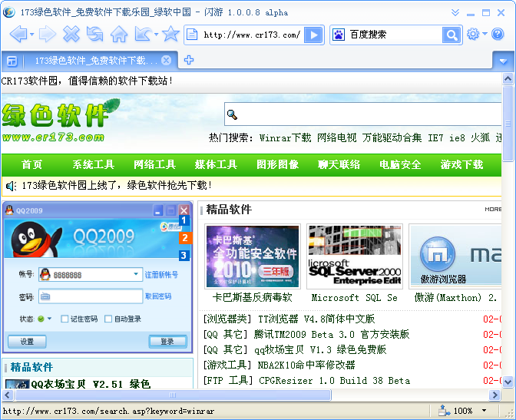Expand the QQ account number dropdown
This screenshot has height=420, width=516.
[x=136, y=274]
